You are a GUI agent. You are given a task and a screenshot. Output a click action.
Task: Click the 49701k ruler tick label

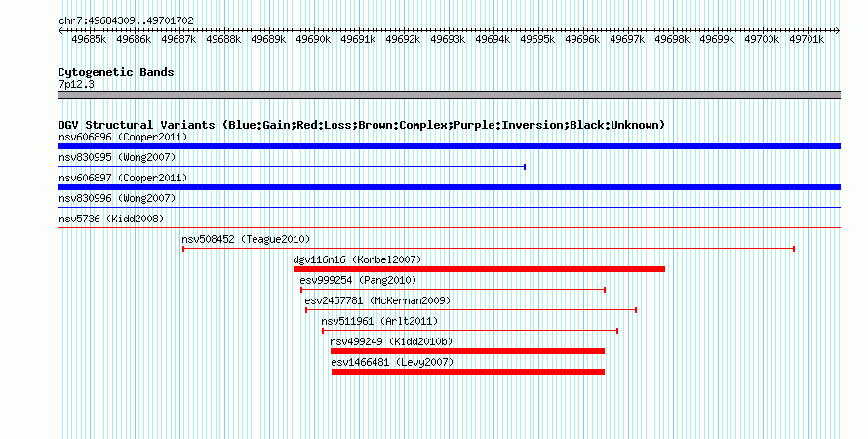click(806, 39)
